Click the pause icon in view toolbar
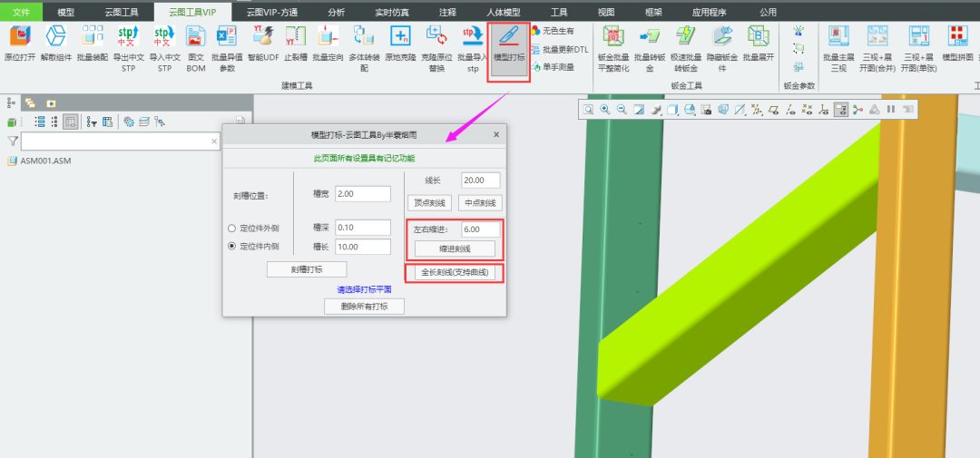The height and width of the screenshot is (458, 980). tap(891, 110)
